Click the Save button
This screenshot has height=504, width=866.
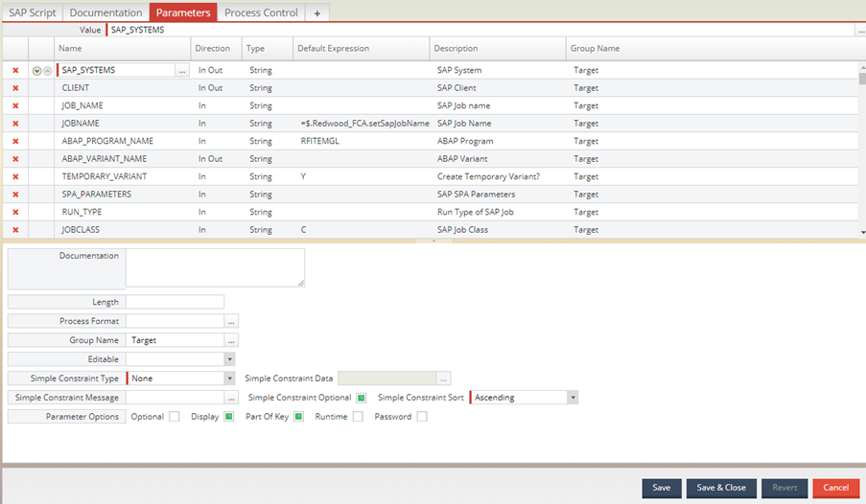click(662, 488)
